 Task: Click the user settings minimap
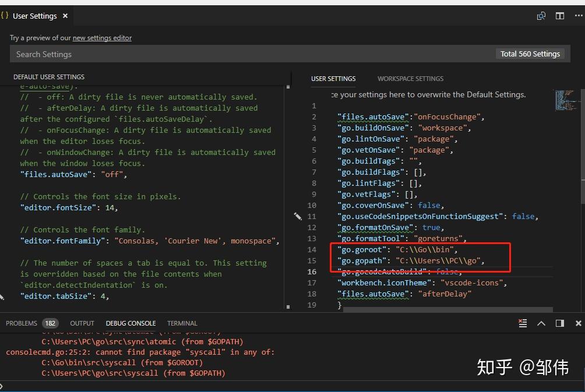click(565, 100)
